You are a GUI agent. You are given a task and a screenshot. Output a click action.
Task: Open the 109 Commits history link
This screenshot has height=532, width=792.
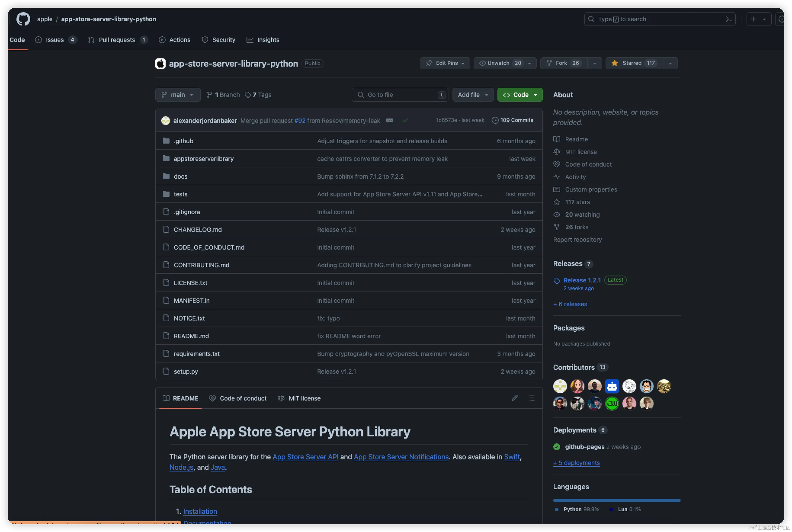pos(513,120)
